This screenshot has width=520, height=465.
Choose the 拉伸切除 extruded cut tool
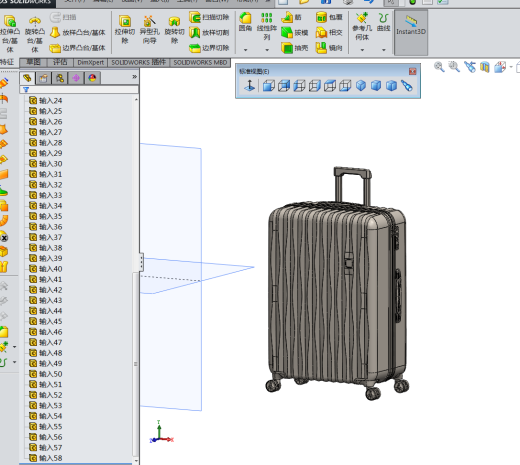point(125,29)
